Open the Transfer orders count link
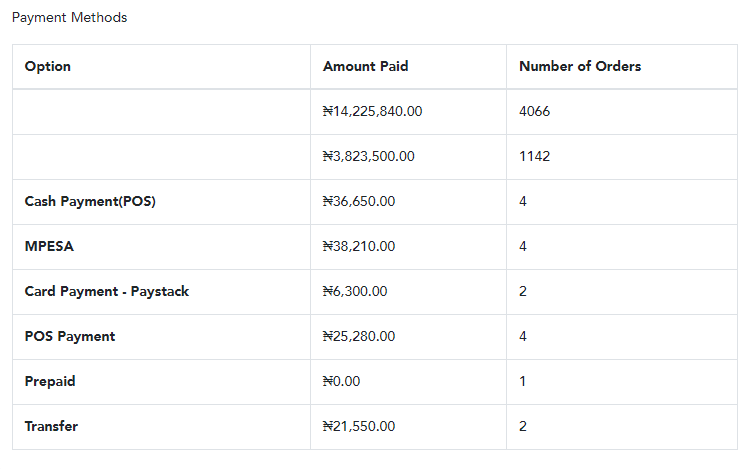 point(523,427)
